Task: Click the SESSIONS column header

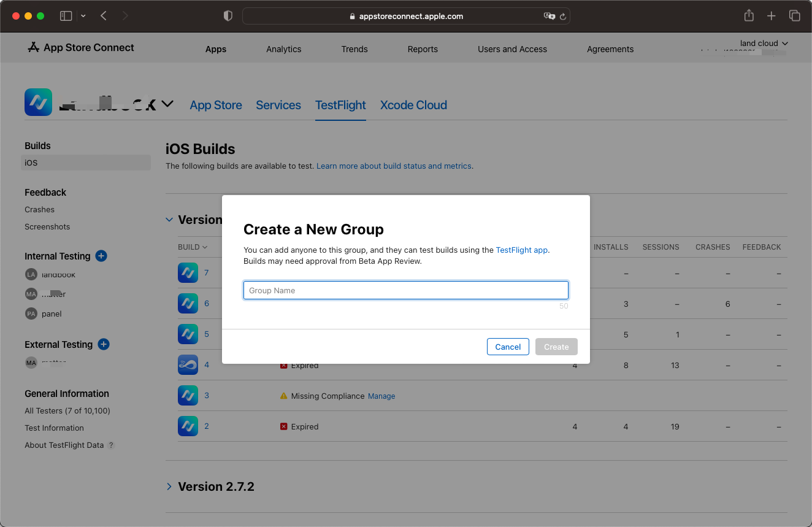Action: [x=661, y=247]
